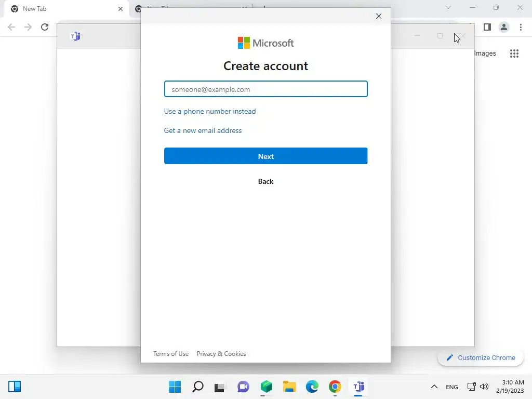Open Teams Chat icon on taskbar

243,387
